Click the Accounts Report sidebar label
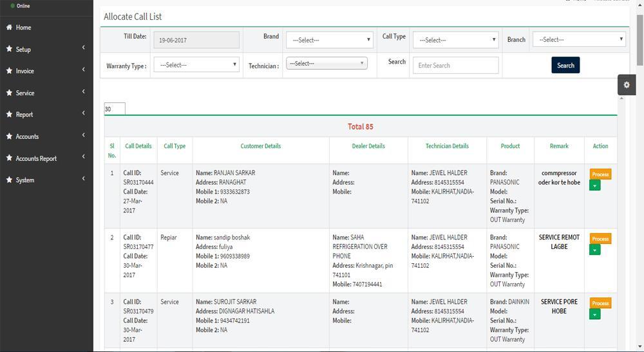The height and width of the screenshot is (352, 644). (x=36, y=158)
